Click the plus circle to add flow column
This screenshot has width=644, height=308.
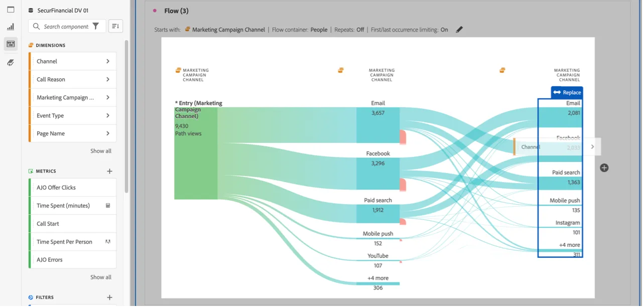[x=604, y=168]
